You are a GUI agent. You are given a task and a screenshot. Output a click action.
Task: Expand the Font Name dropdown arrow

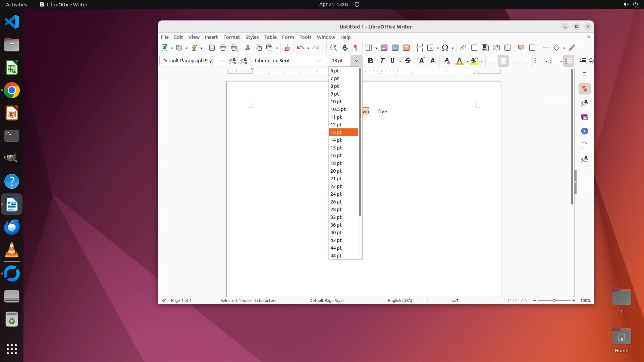pos(320,61)
